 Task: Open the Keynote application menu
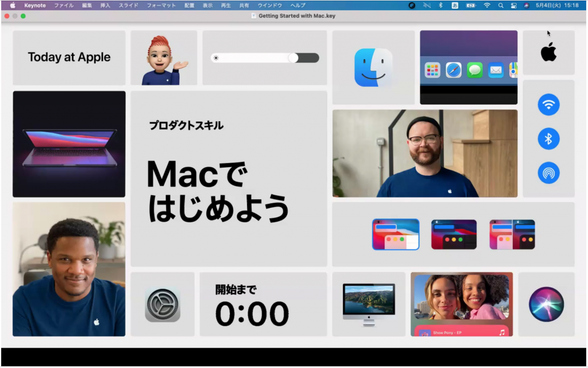pyautogui.click(x=35, y=5)
